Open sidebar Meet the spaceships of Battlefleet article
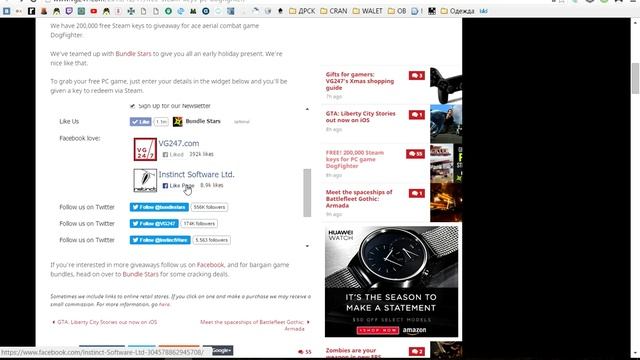The height and width of the screenshot is (360, 640). pyautogui.click(x=359, y=199)
